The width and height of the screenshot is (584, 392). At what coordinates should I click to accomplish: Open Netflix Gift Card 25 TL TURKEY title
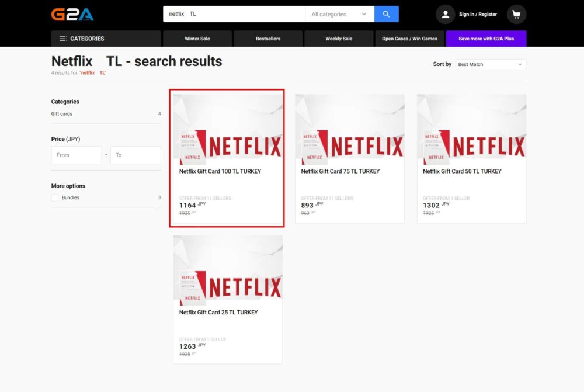click(218, 313)
